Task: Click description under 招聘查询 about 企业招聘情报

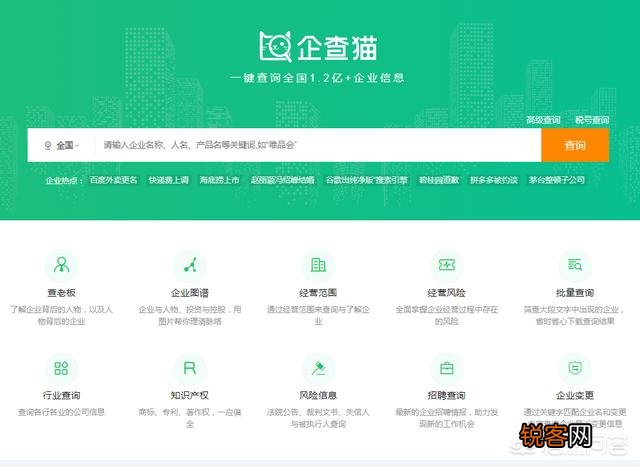Action: tap(447, 418)
